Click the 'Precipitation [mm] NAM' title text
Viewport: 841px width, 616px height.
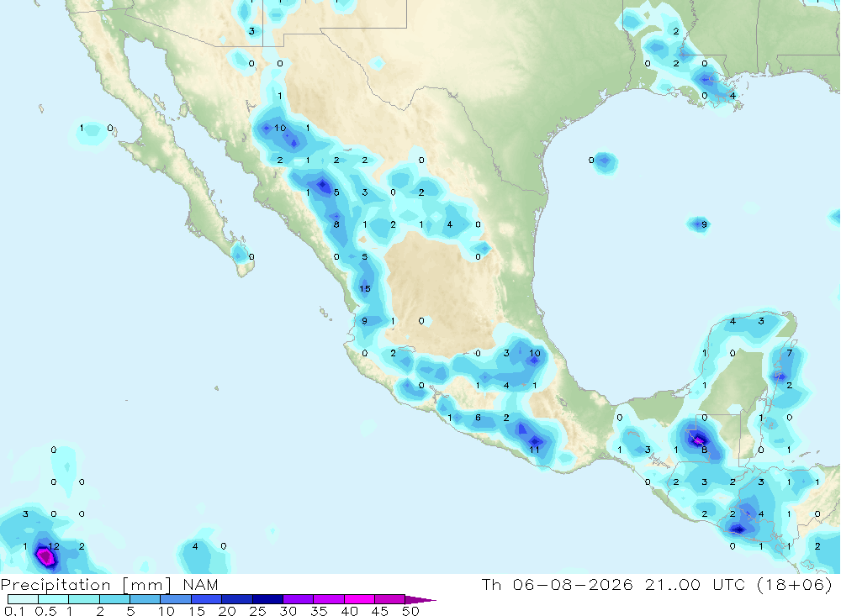coord(109,584)
